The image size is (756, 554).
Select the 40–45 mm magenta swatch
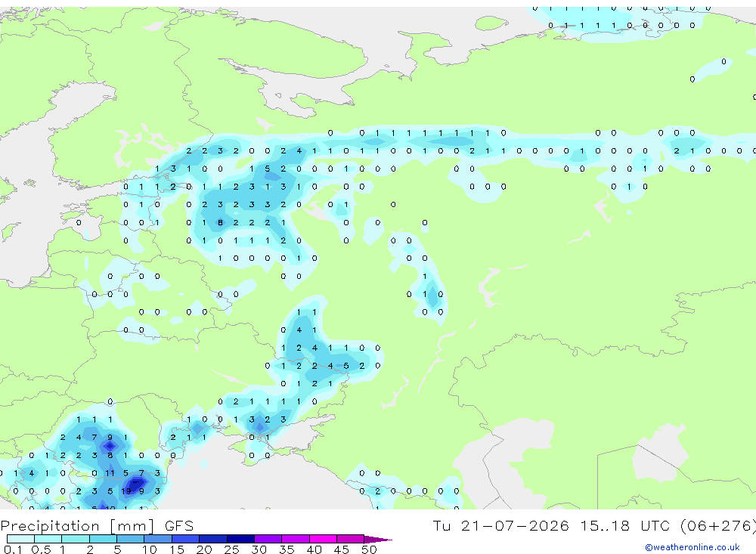tap(323, 539)
